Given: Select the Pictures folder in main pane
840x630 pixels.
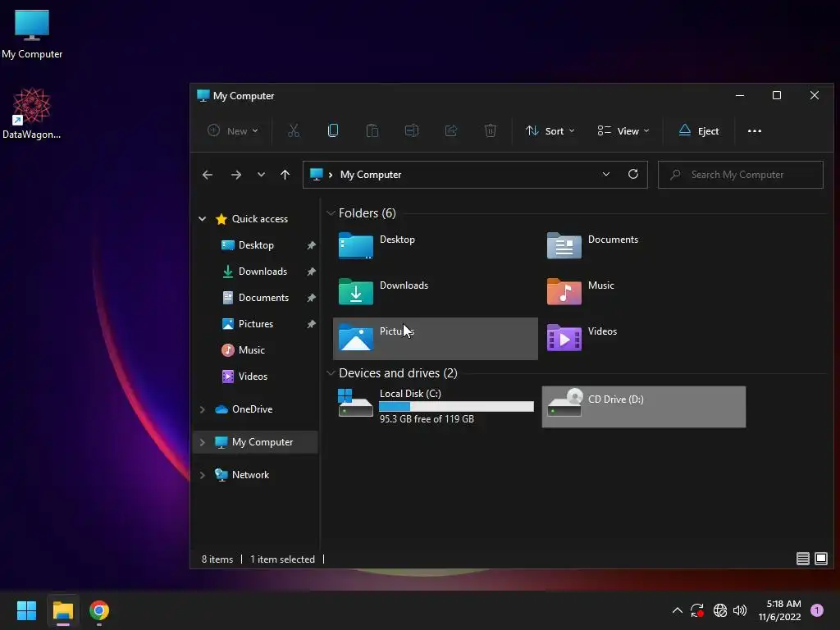Looking at the screenshot, I should [435, 339].
